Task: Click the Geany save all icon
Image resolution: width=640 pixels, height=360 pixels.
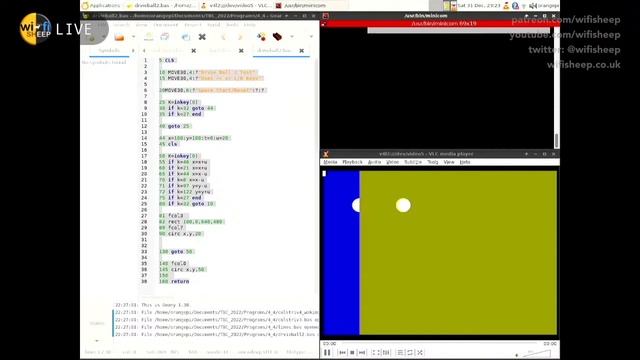Action: tap(164, 37)
